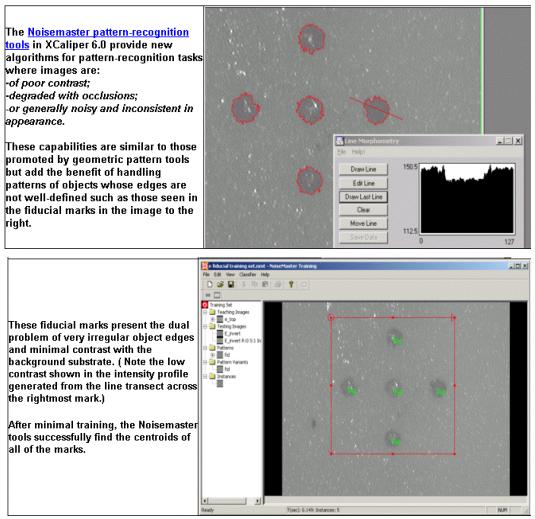Select the Instances folder label
The width and height of the screenshot is (535, 519).
[227, 376]
